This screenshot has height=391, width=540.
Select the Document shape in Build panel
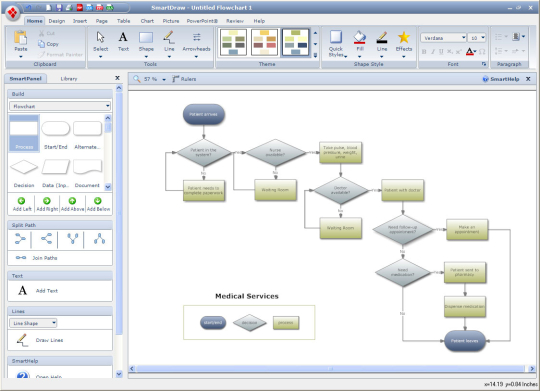(87, 173)
